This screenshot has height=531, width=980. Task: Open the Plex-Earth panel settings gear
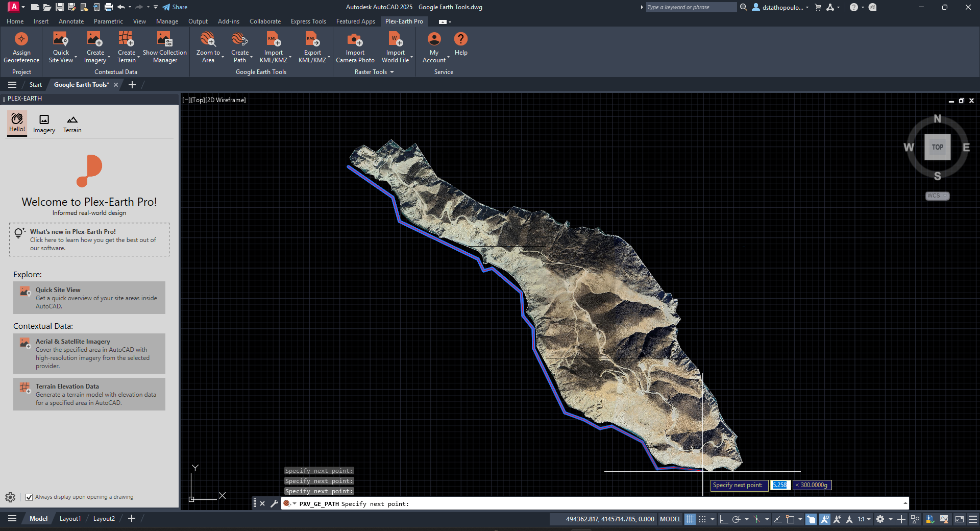click(10, 497)
